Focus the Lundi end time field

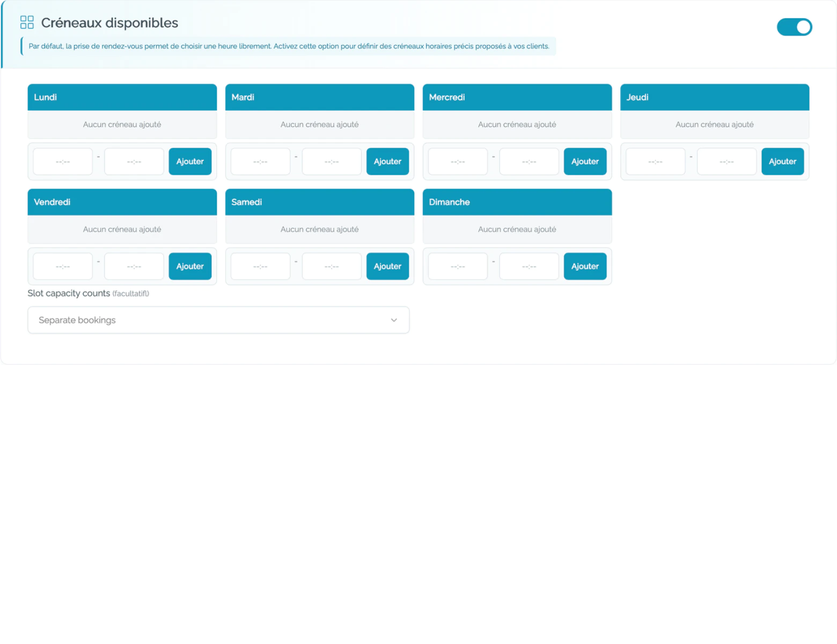click(134, 162)
